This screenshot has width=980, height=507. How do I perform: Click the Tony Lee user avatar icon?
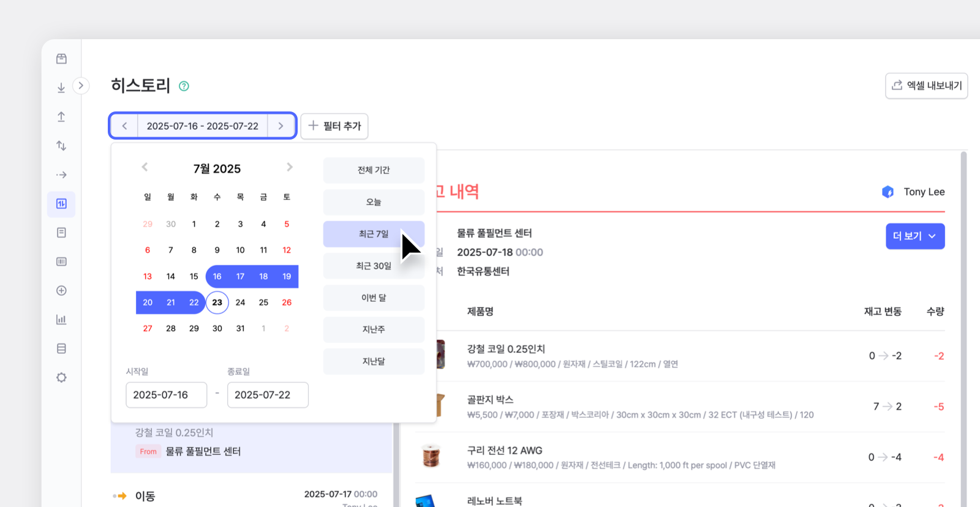click(x=888, y=192)
